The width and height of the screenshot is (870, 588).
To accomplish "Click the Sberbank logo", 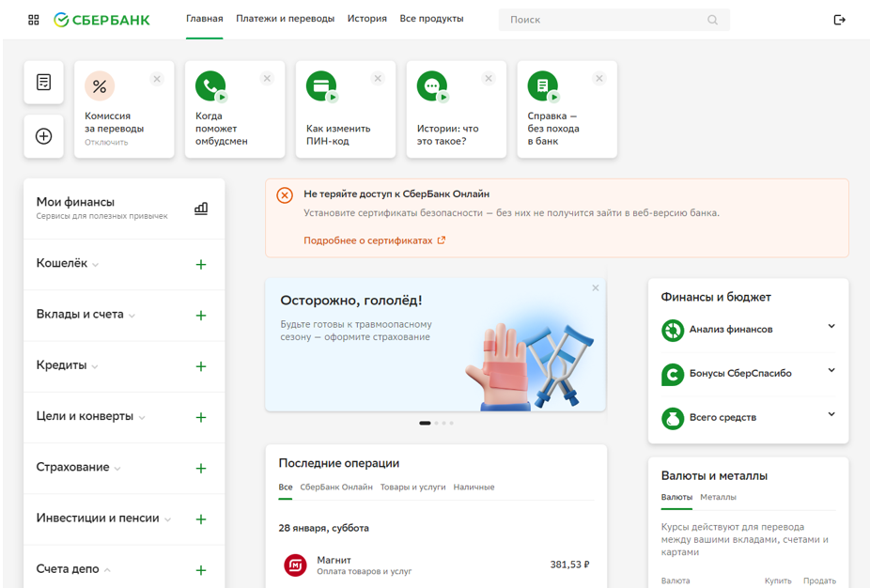I will [102, 20].
